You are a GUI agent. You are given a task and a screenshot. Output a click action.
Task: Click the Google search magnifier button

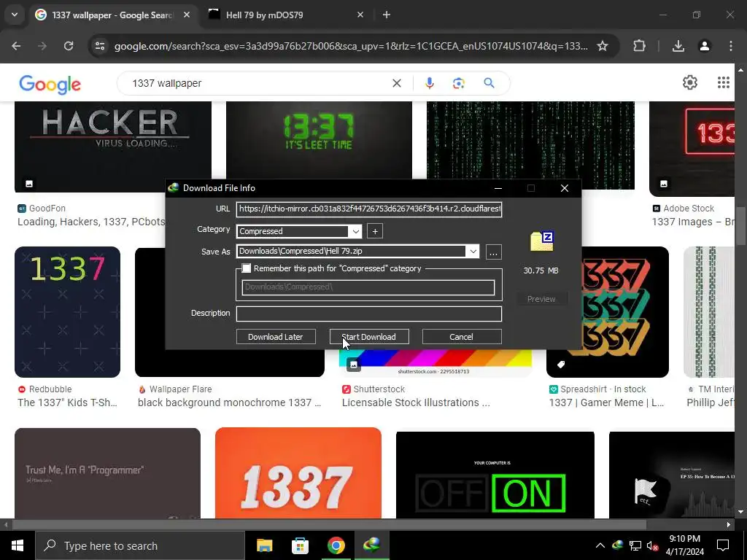(489, 83)
